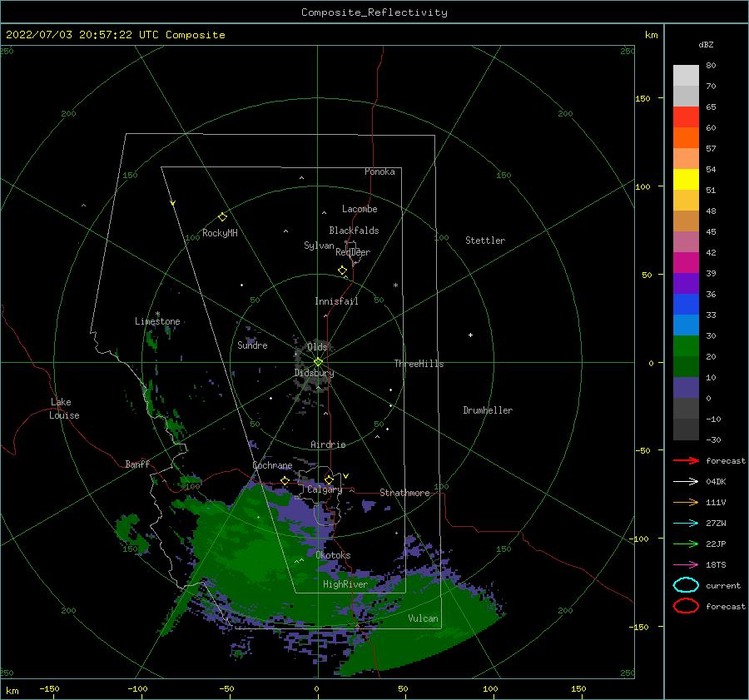Image resolution: width=749 pixels, height=700 pixels.
Task: Click the ThreeHills city label
Action: point(419,364)
